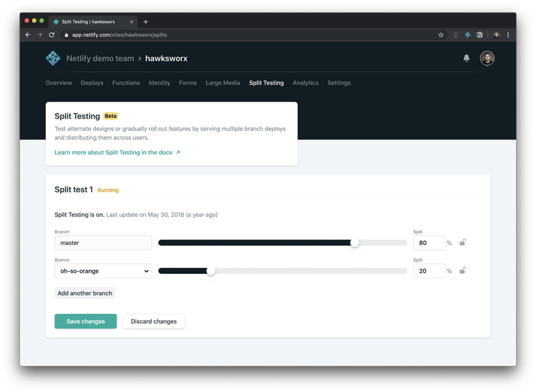Click the 80 percent Split input field
Viewport: 536px width, 392px height.
tap(429, 243)
